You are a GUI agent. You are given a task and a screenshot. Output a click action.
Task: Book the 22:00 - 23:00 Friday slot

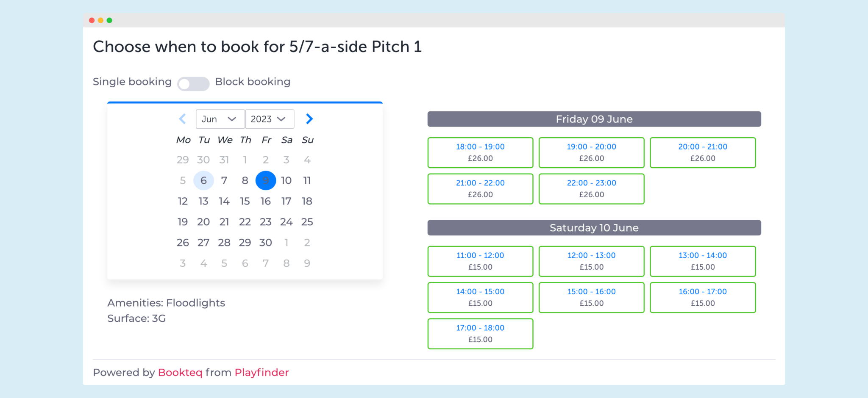pyautogui.click(x=591, y=189)
